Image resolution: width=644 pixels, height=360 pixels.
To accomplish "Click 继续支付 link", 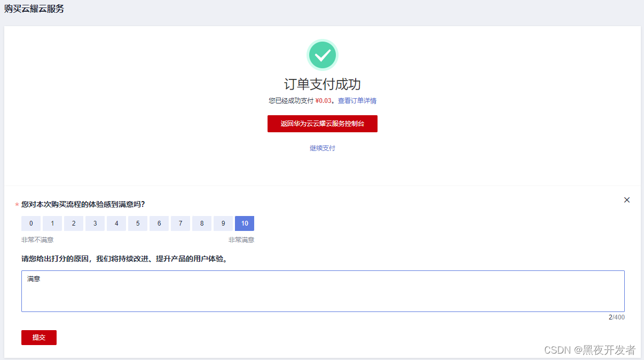I will coord(323,148).
